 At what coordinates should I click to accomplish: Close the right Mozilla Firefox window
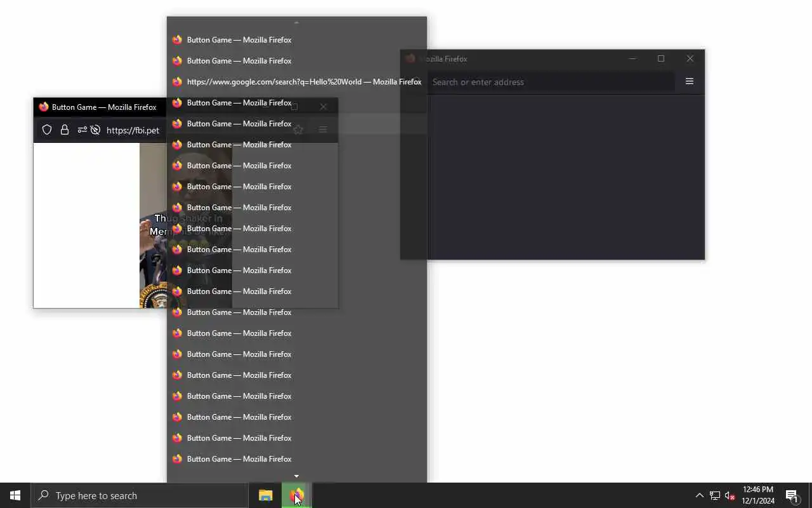pyautogui.click(x=690, y=58)
